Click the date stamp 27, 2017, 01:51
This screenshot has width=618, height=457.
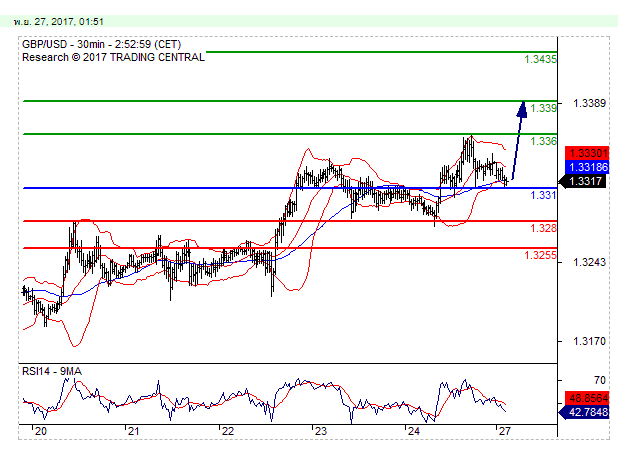click(58, 22)
